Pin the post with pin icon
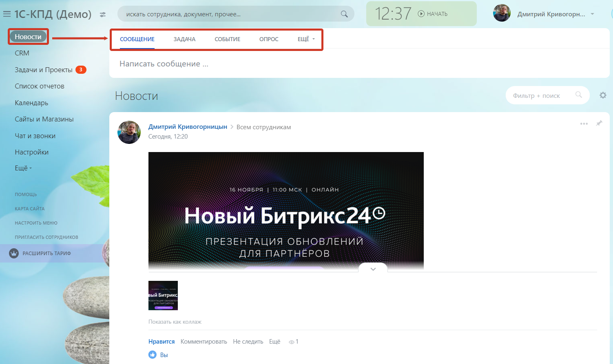This screenshot has height=364, width=613. click(x=599, y=123)
